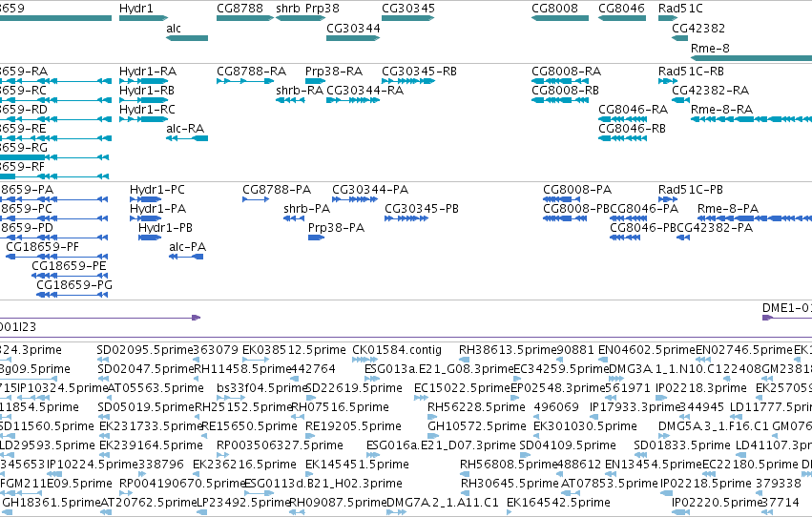
Task: Select the CG30345-RB transcript
Action: 419,72
